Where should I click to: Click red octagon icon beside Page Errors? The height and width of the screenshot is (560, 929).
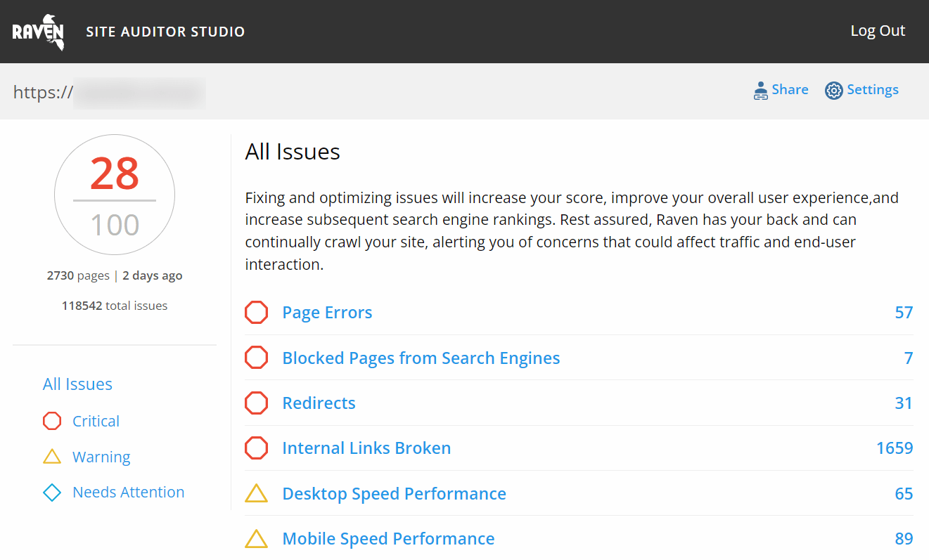click(x=256, y=313)
